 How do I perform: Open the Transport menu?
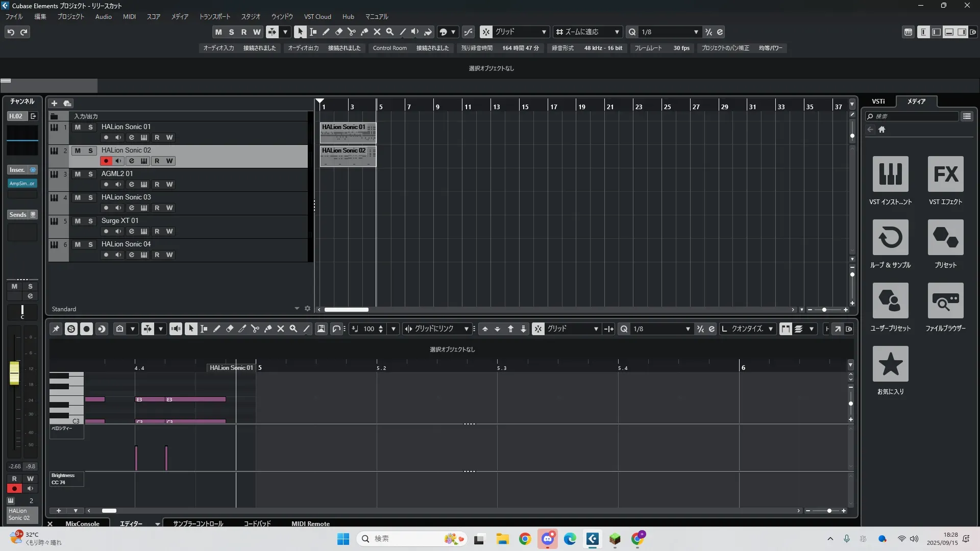click(214, 17)
